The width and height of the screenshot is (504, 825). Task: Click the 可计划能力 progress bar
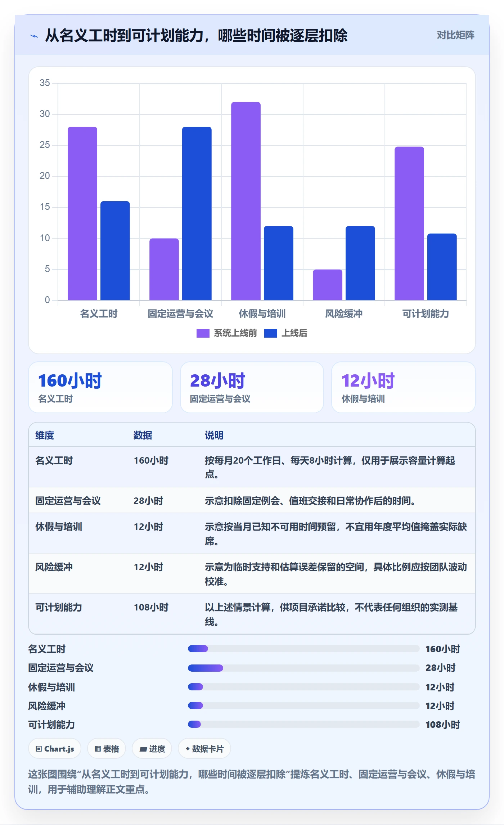pyautogui.click(x=303, y=724)
